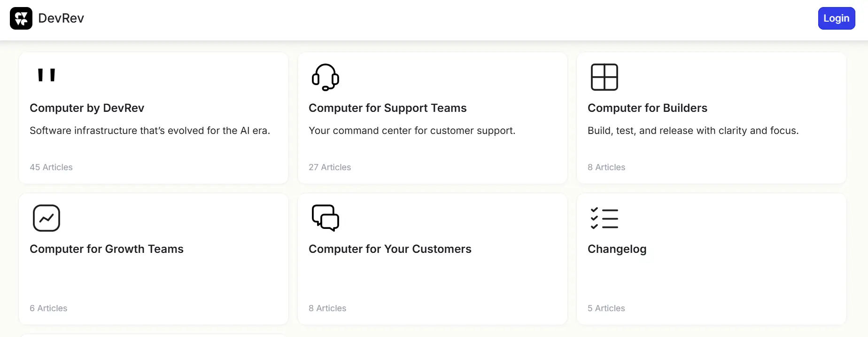Open Computer for Your Customers heading

coord(390,249)
